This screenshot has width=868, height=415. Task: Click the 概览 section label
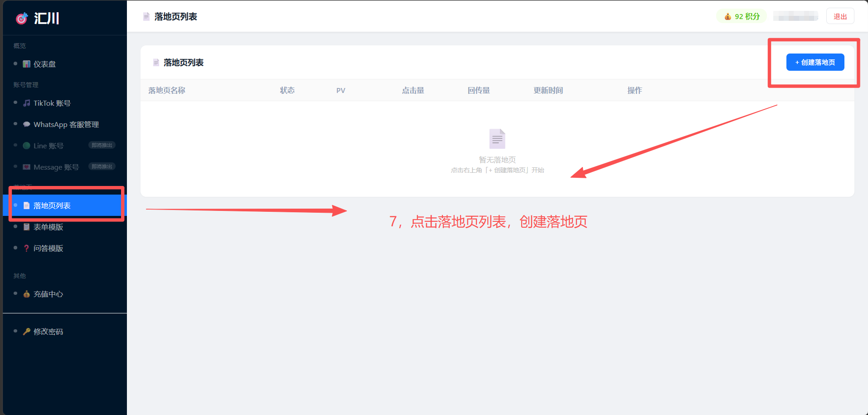19,46
